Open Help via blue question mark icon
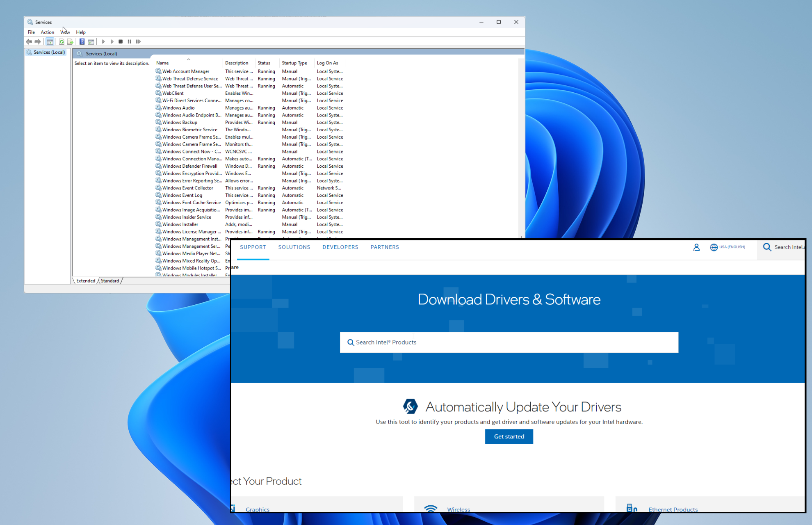The height and width of the screenshot is (525, 812). click(x=82, y=41)
